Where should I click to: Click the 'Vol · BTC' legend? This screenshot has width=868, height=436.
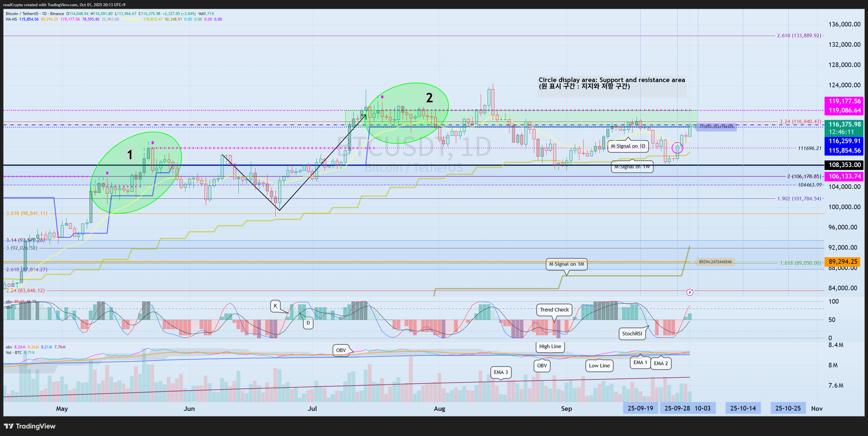coord(14,353)
